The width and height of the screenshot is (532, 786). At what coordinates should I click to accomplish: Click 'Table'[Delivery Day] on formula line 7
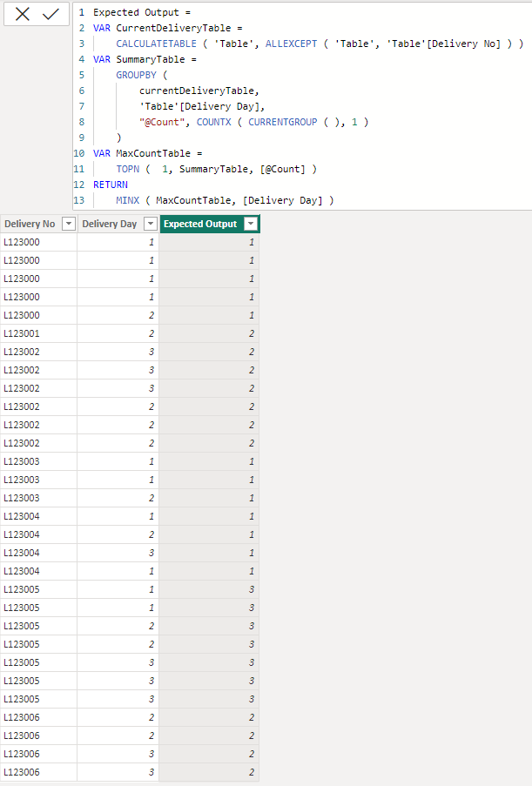199,106
